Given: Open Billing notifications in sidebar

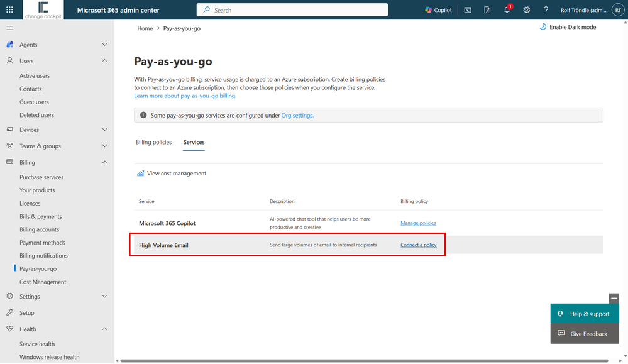Looking at the screenshot, I should (x=43, y=256).
